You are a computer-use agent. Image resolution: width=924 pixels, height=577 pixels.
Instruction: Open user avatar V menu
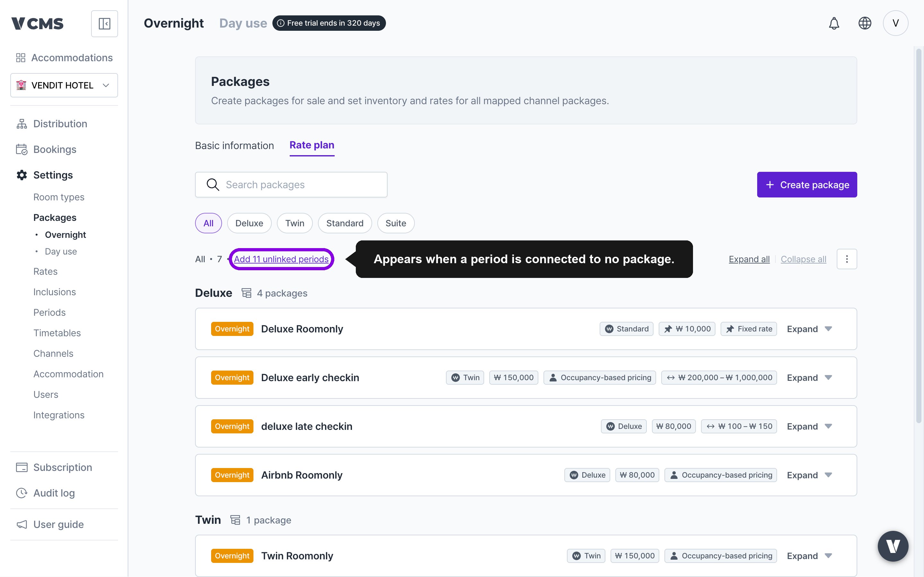click(x=895, y=23)
